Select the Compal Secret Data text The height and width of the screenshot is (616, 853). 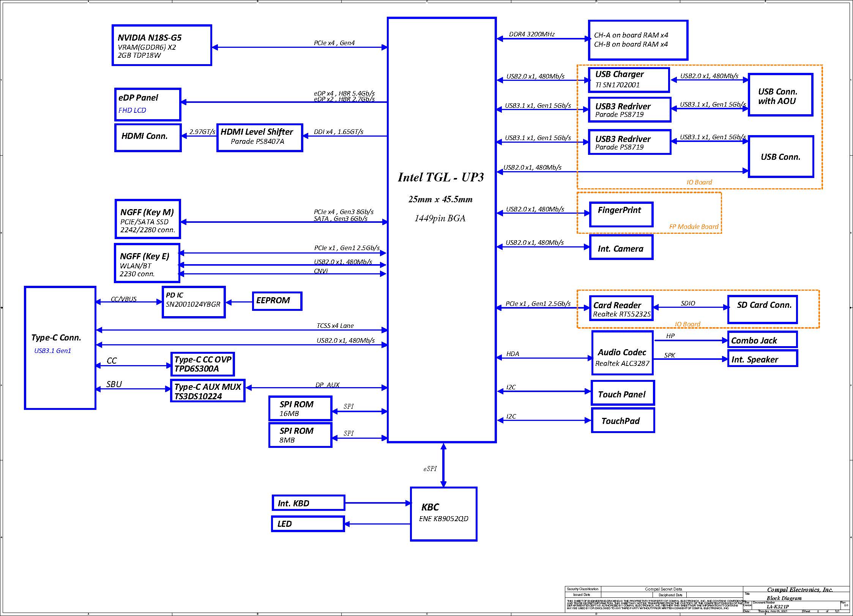pos(663,589)
